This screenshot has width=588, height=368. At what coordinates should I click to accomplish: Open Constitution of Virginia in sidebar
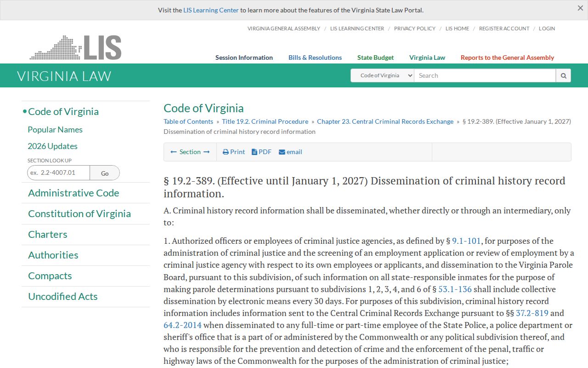(79, 214)
